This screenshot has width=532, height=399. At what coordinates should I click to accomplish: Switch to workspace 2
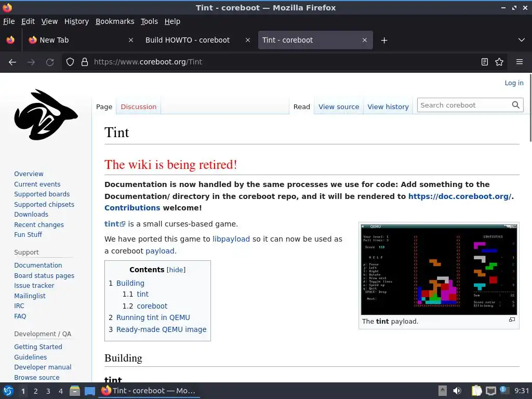pos(36,391)
